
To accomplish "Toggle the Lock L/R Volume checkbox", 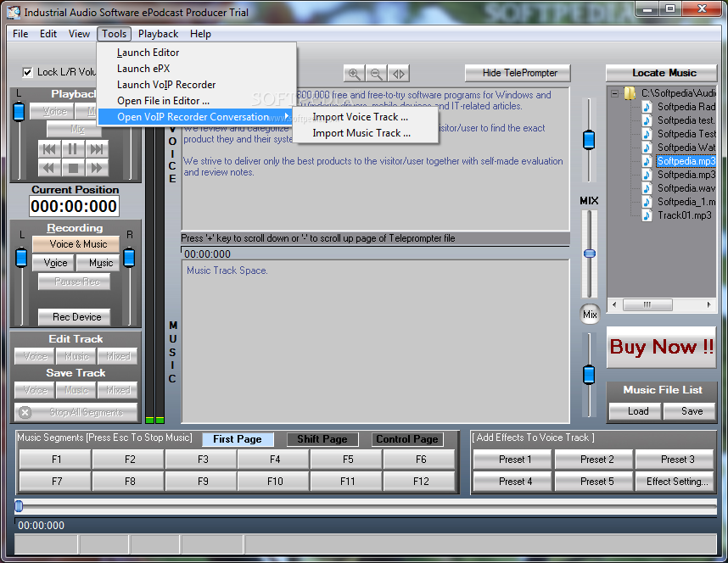I will click(x=27, y=72).
